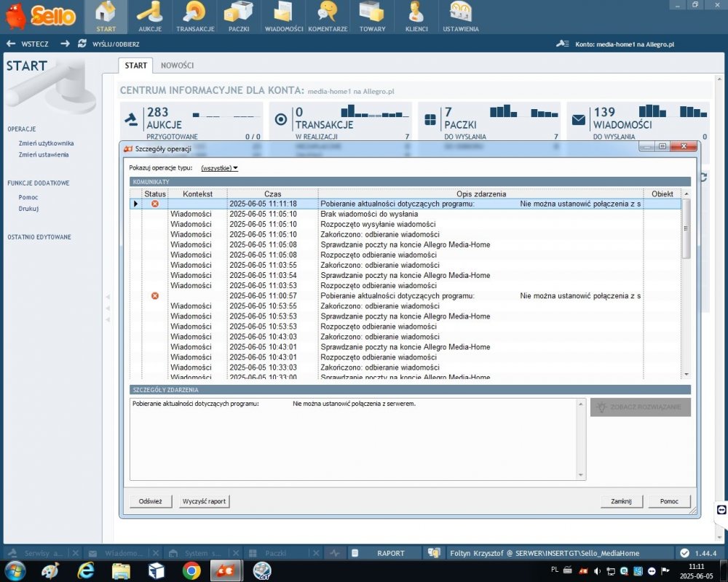Launch Google Chrome from the taskbar

pos(192,570)
